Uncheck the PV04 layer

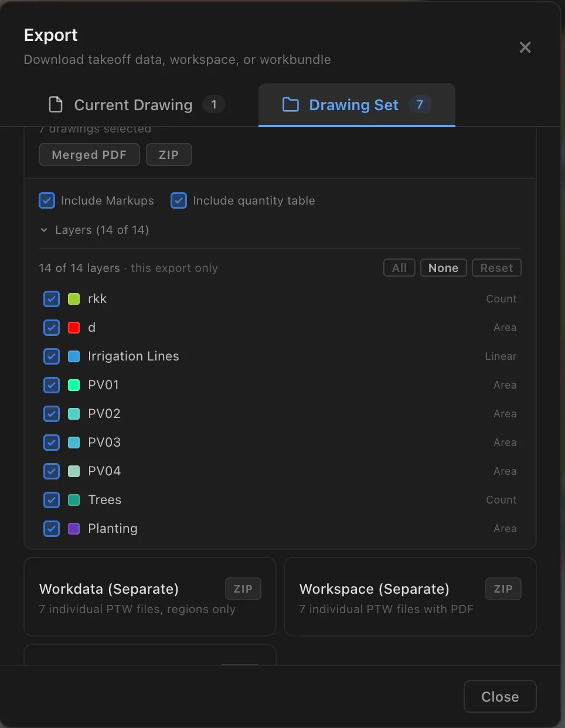(x=52, y=471)
